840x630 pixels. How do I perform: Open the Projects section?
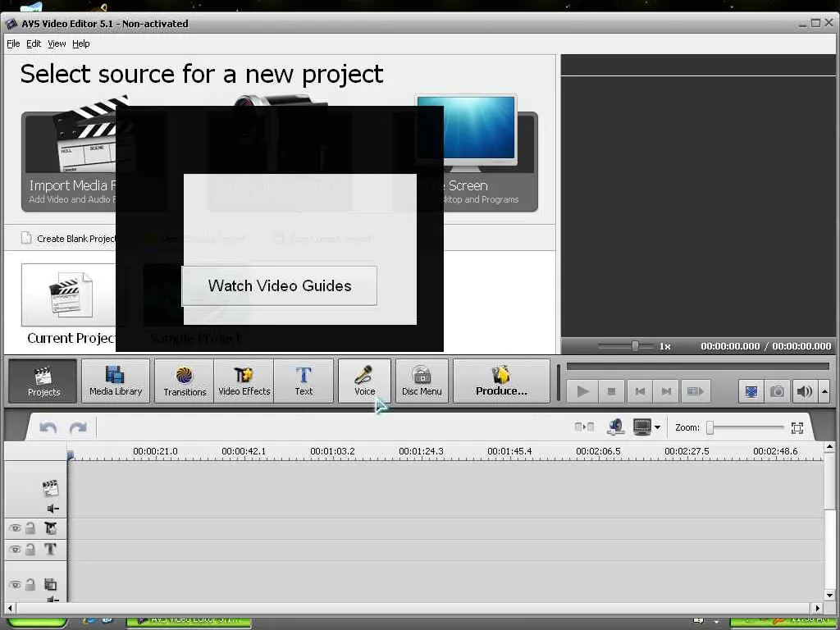click(x=43, y=381)
